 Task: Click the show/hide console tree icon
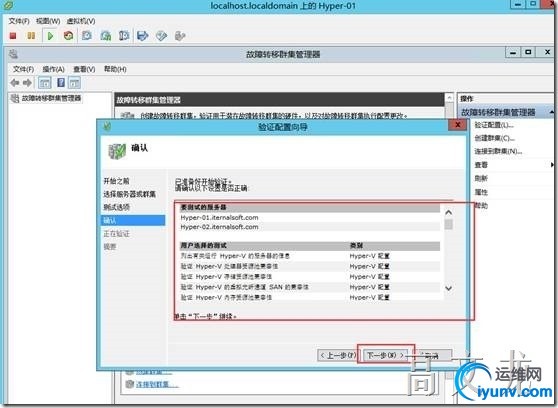[45, 83]
